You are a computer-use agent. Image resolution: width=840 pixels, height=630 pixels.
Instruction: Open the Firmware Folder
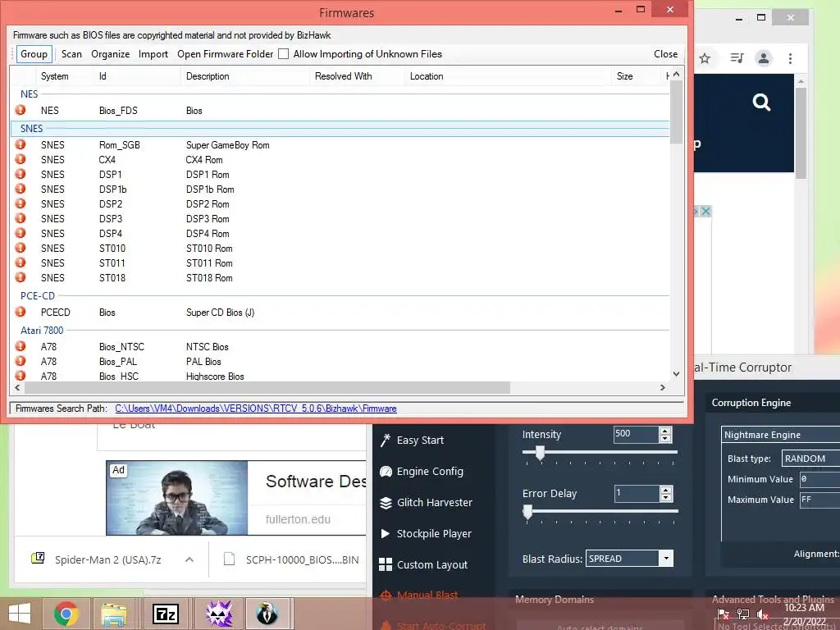click(225, 54)
